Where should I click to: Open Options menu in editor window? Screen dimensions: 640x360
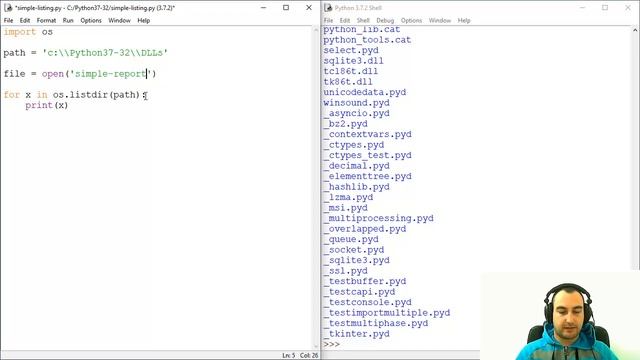click(x=91, y=20)
